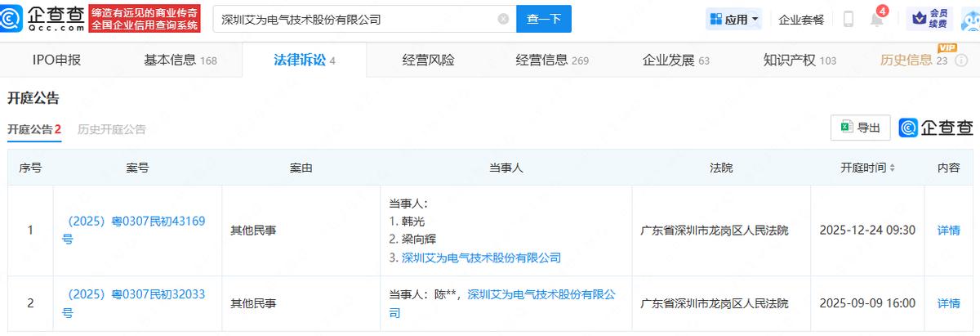
Task: Click the 会员续费 crown icon
Action: tap(929, 18)
